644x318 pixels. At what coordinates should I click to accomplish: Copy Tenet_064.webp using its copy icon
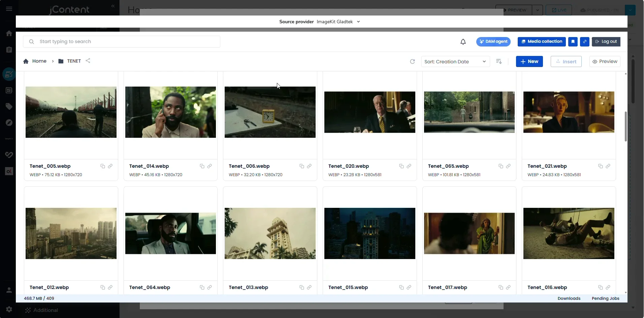coord(202,287)
